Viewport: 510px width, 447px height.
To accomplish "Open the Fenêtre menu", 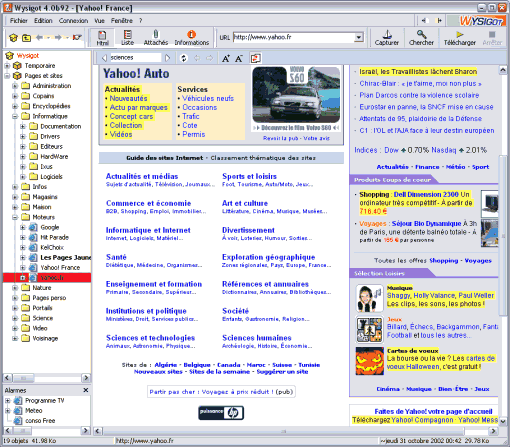I will [x=122, y=21].
